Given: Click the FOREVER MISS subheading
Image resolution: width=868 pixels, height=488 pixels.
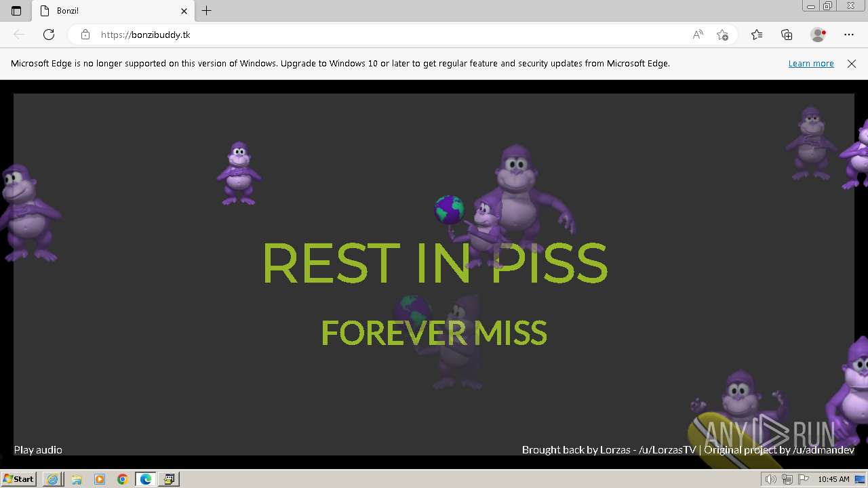Looking at the screenshot, I should click(434, 333).
